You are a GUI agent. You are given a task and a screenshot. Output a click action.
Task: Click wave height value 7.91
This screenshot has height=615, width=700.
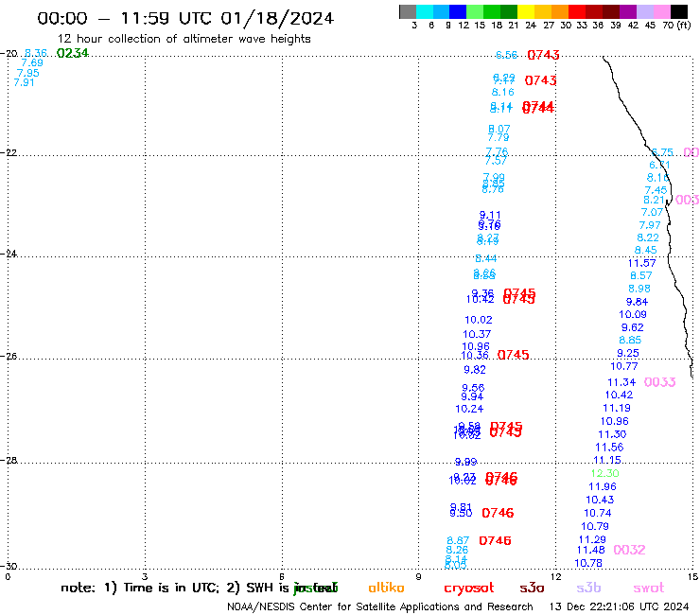pos(24,82)
